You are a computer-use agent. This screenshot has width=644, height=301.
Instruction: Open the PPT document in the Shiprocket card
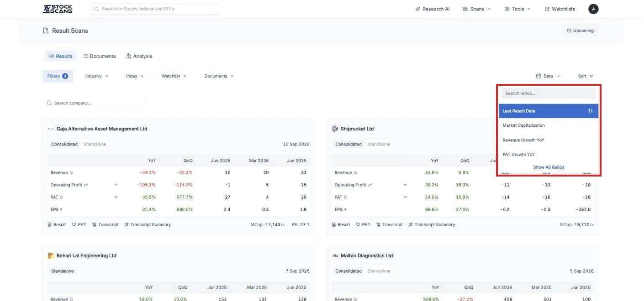[363, 225]
